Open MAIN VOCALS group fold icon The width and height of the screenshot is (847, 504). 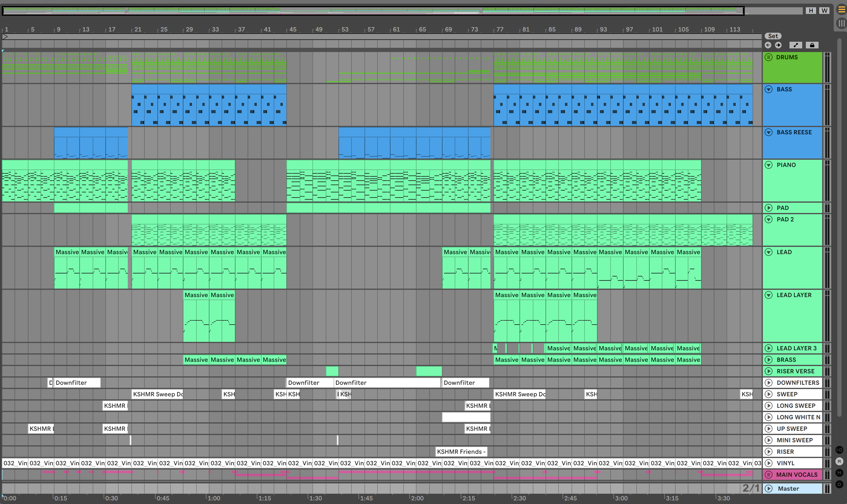769,474
